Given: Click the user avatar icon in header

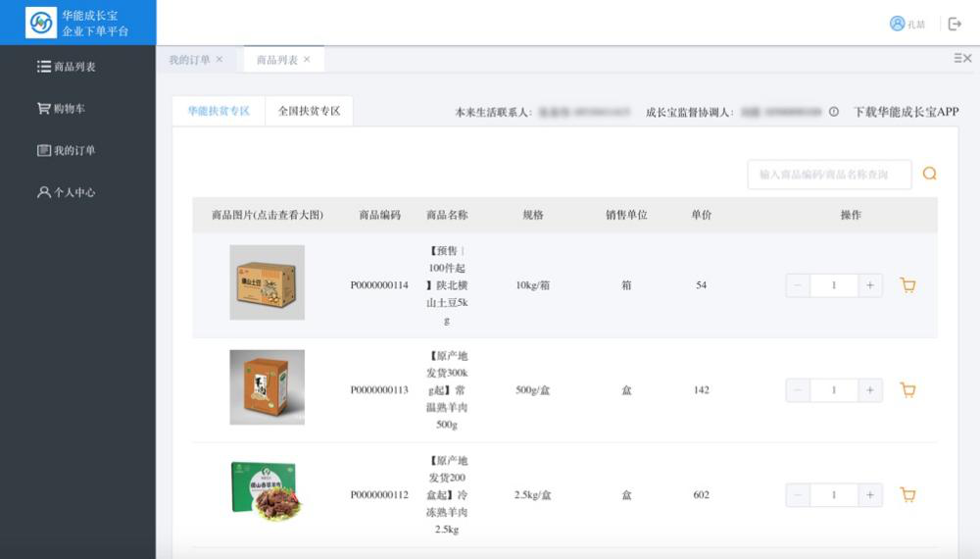Looking at the screenshot, I should [x=897, y=24].
